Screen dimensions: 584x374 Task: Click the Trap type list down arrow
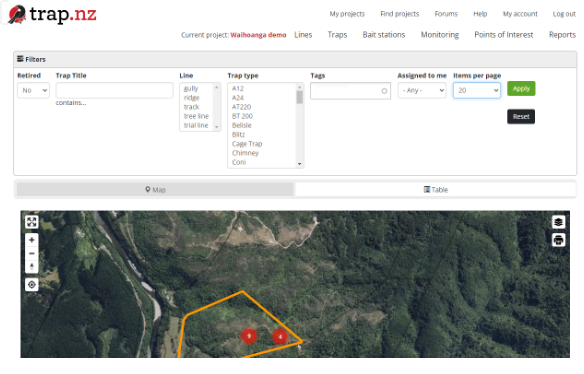[300, 164]
